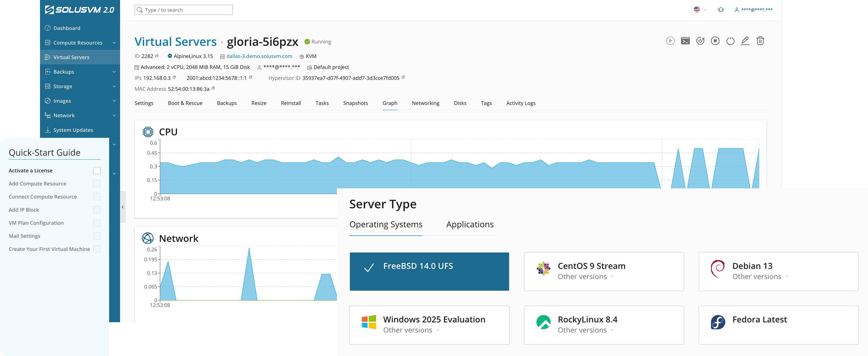Viewport: 868px width, 356px height.
Task: Copy the IPv6 address 2001:abcd:1234:5678::1:1
Action: pos(251,77)
